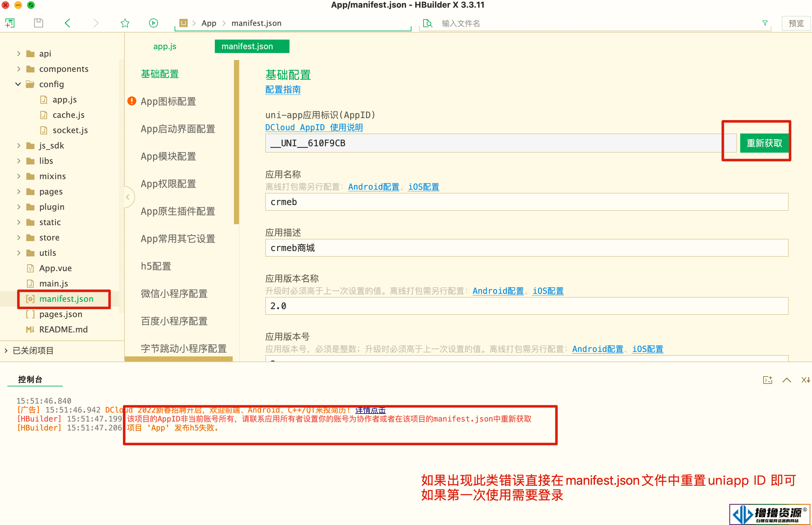Click the config section list scrollbar
Screen dimensions: 812x525
(x=237, y=142)
